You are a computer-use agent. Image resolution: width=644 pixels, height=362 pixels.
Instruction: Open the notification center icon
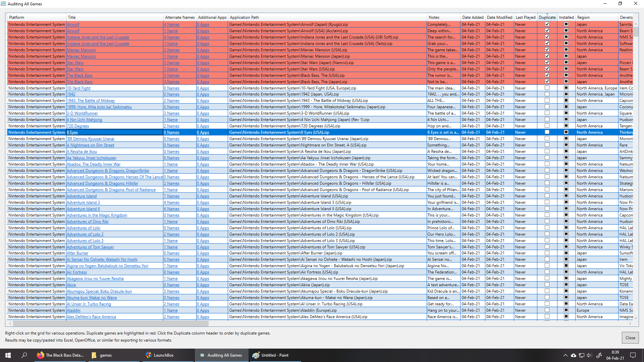tap(633, 355)
